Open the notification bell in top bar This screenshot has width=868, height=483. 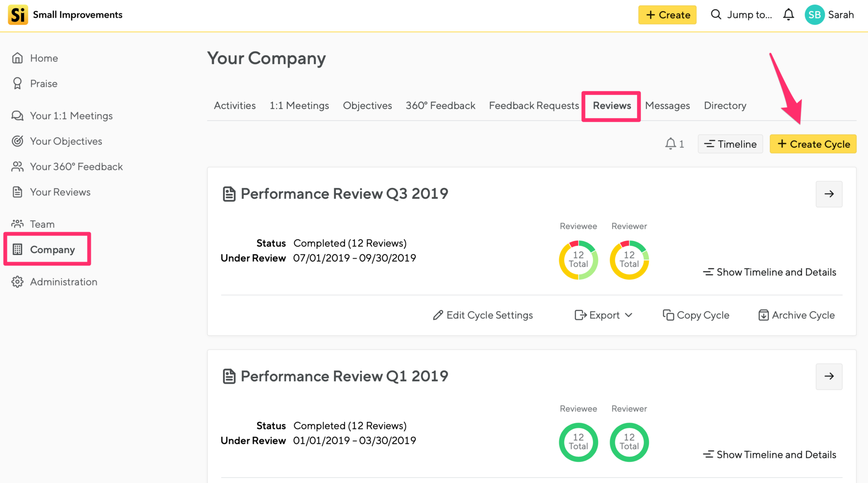pyautogui.click(x=788, y=14)
